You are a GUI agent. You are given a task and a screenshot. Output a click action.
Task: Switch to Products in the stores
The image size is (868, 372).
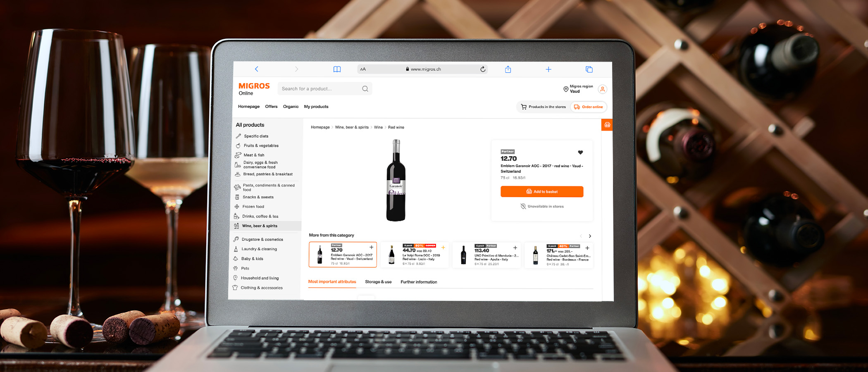543,107
